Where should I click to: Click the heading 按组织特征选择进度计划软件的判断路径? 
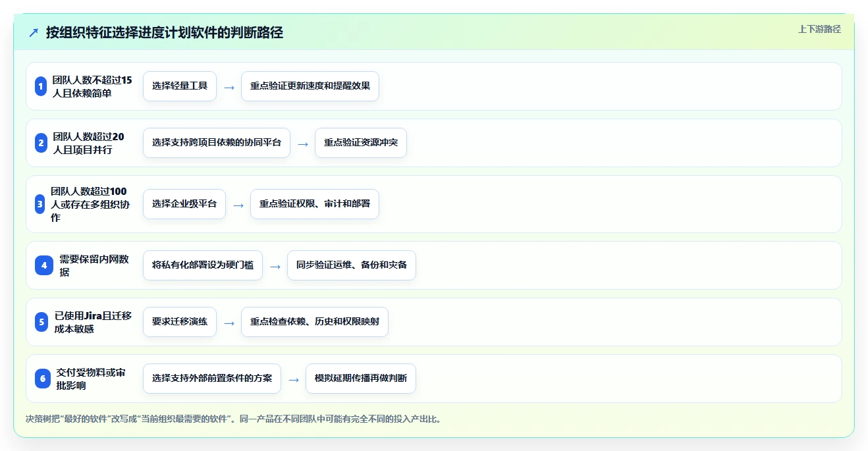click(165, 32)
